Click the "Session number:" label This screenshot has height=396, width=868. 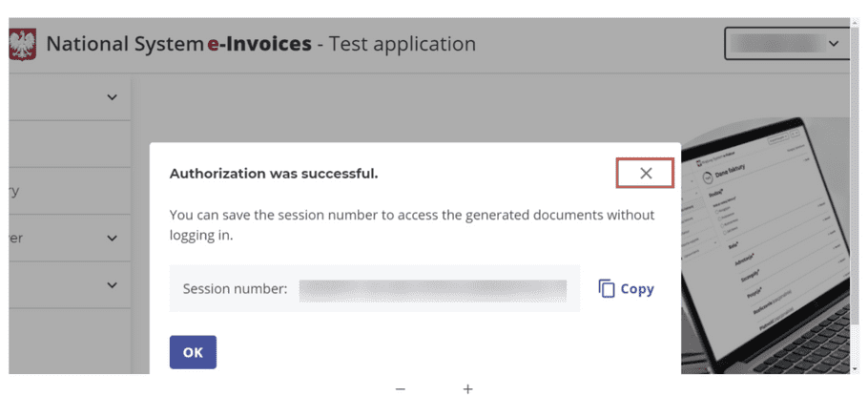(x=235, y=288)
